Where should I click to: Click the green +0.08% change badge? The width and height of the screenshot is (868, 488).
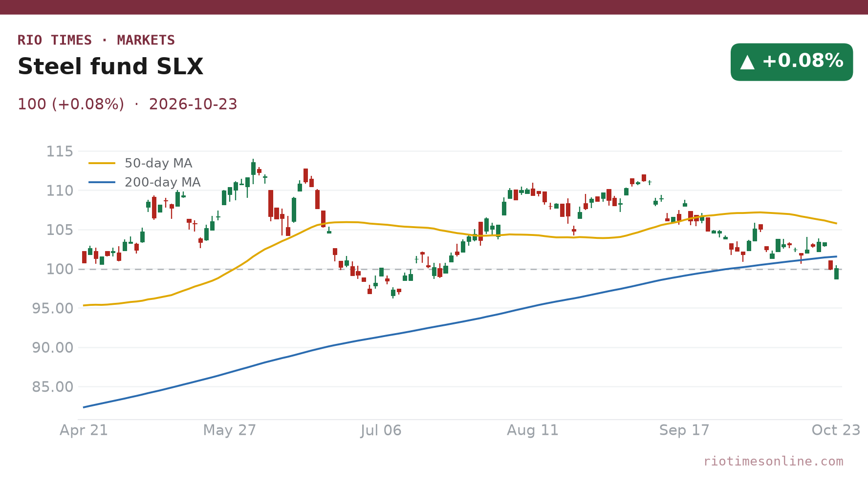click(x=791, y=62)
